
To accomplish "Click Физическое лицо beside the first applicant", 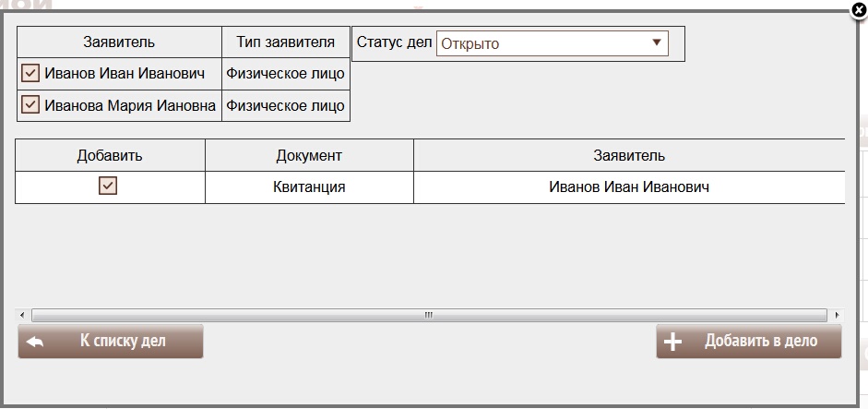I will pyautogui.click(x=286, y=74).
